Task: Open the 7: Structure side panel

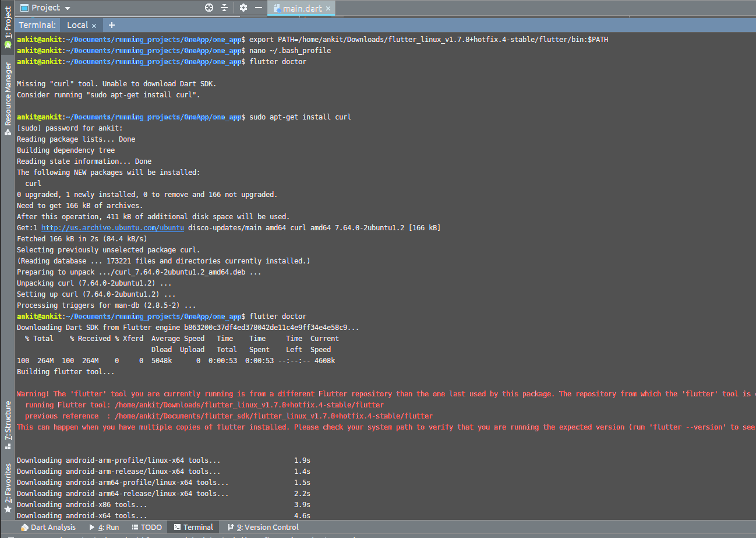Action: (8, 424)
